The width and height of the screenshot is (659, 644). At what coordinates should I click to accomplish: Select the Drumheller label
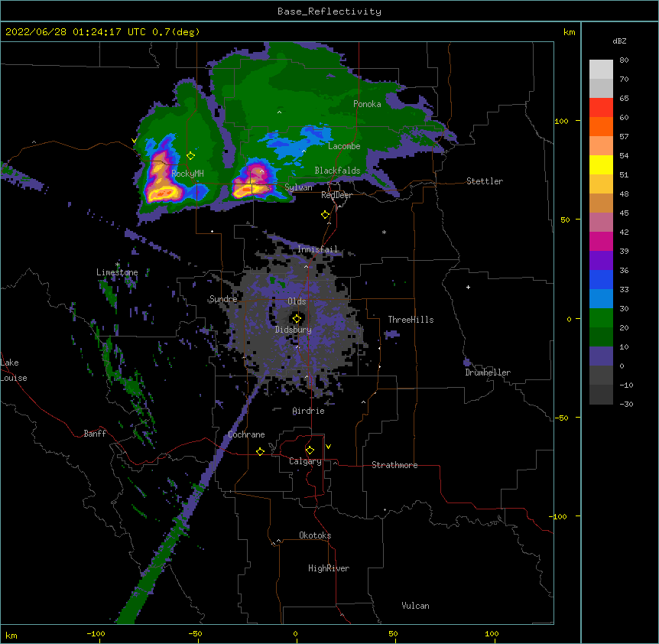[488, 372]
